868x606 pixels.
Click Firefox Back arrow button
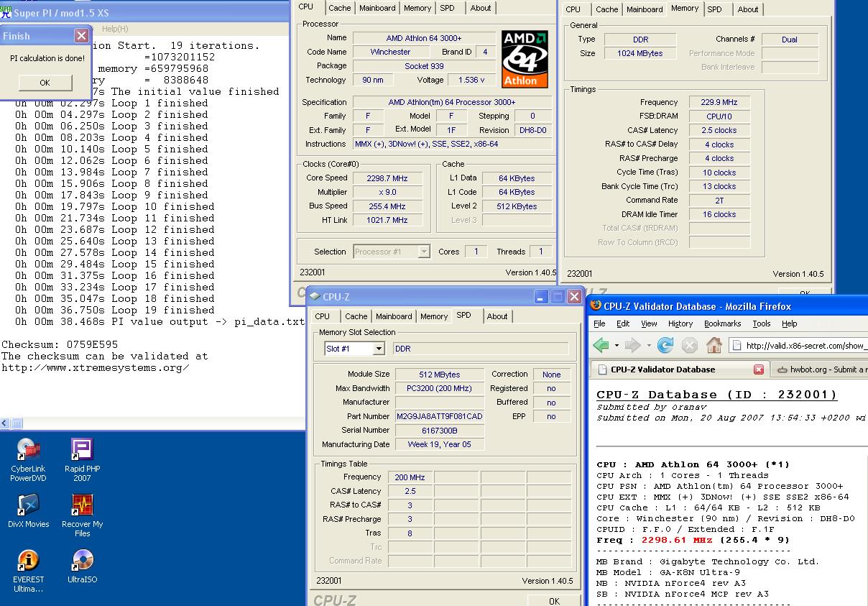(601, 346)
